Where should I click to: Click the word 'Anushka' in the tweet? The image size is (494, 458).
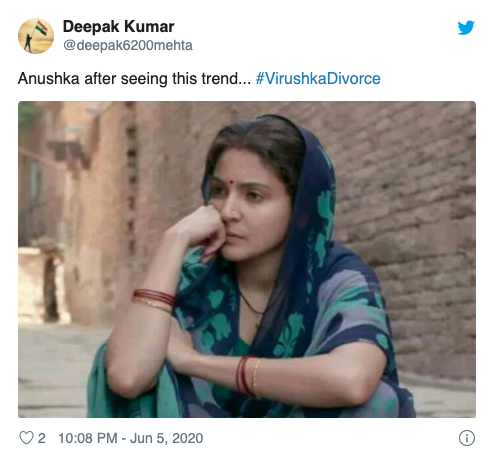pos(49,79)
